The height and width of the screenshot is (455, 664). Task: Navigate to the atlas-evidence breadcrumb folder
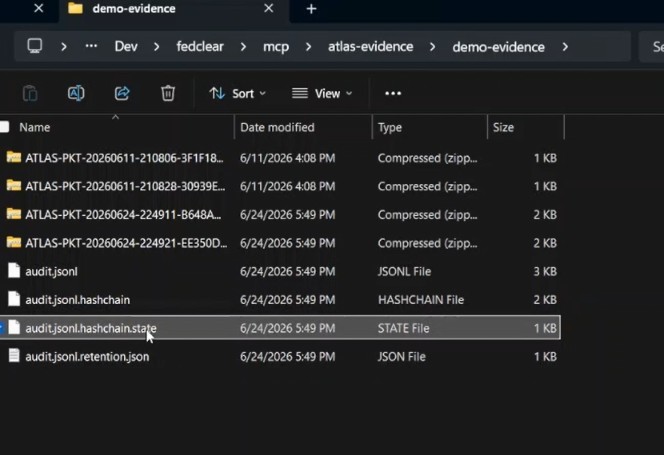click(371, 47)
